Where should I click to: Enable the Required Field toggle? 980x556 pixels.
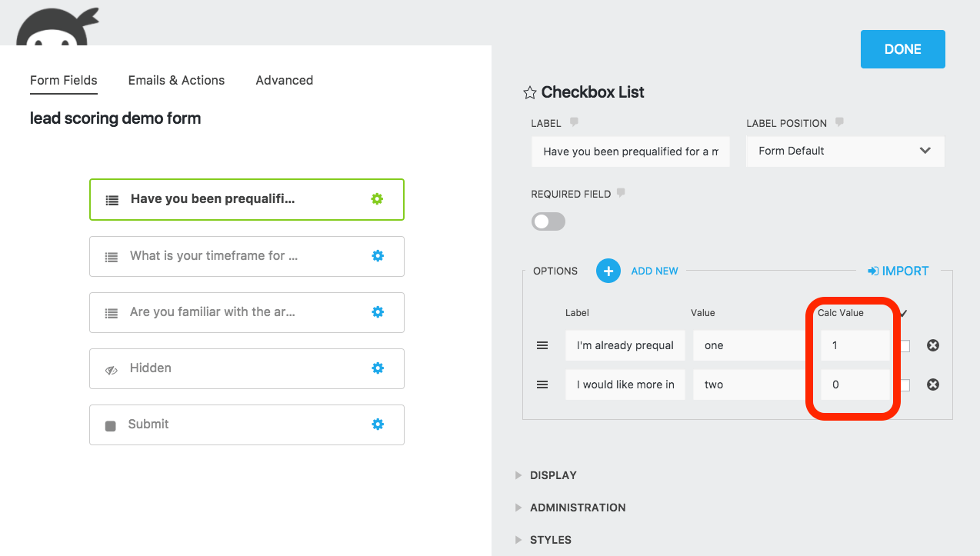click(x=548, y=221)
